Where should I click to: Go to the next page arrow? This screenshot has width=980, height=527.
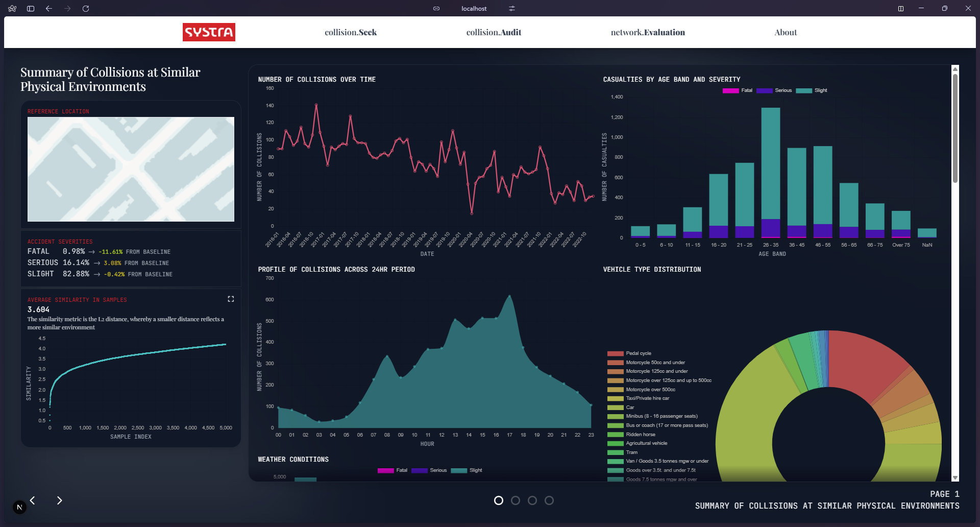[60, 500]
